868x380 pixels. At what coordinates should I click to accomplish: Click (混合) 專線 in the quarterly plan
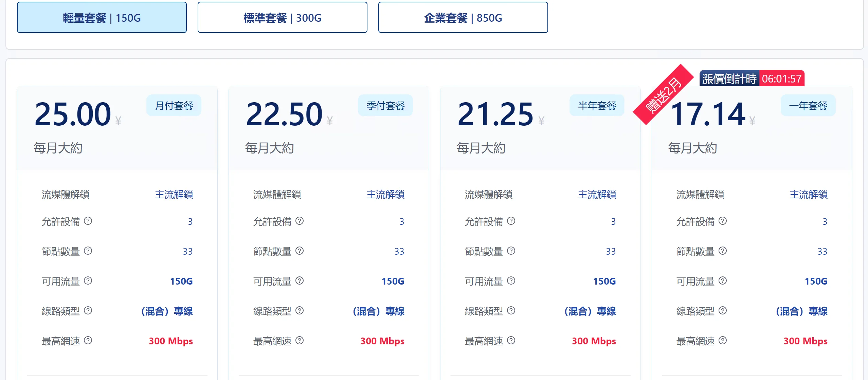[379, 311]
